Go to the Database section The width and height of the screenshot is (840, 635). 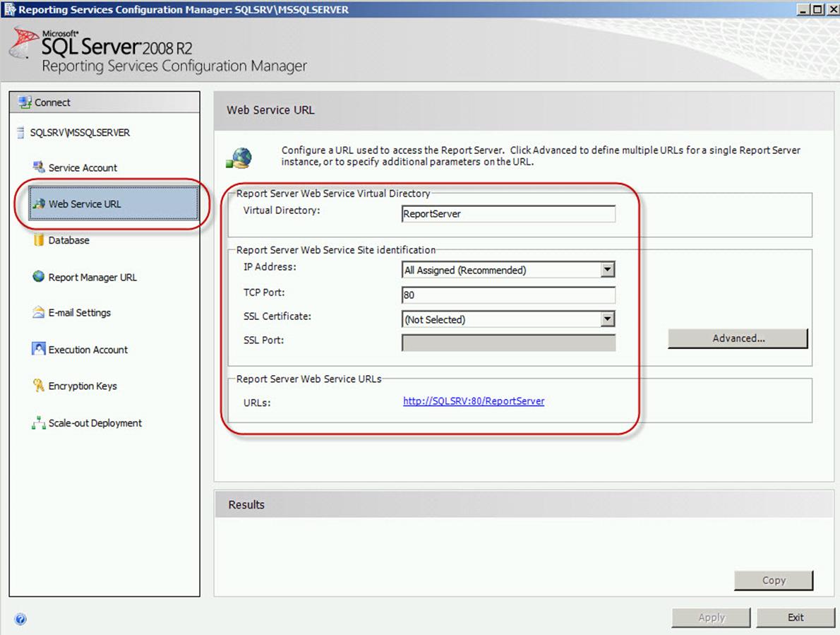click(x=68, y=240)
